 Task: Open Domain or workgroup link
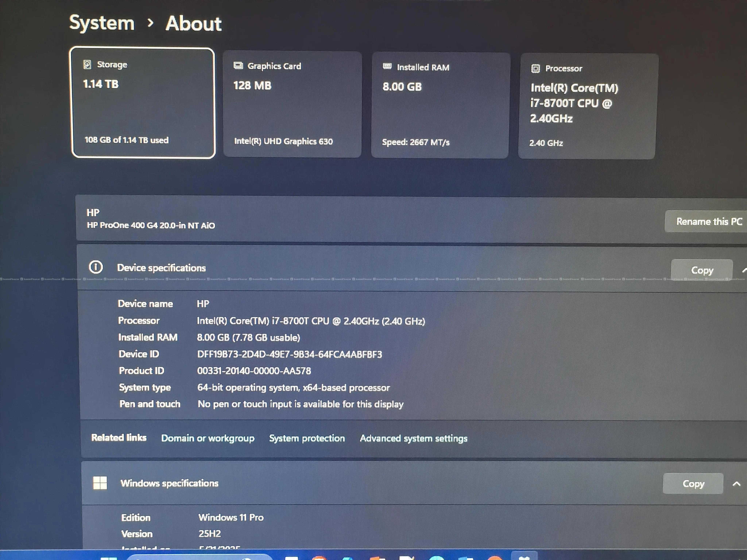point(208,438)
